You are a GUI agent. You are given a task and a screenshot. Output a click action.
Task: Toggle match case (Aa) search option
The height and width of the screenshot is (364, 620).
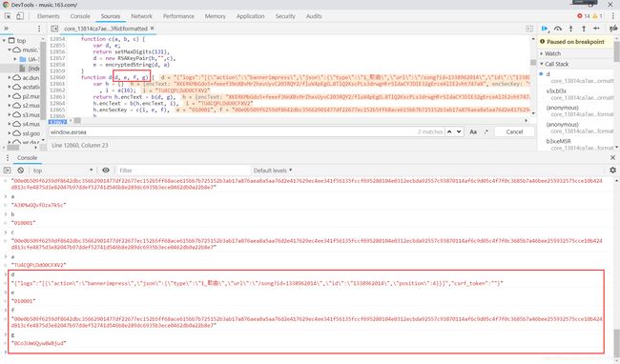click(473, 131)
